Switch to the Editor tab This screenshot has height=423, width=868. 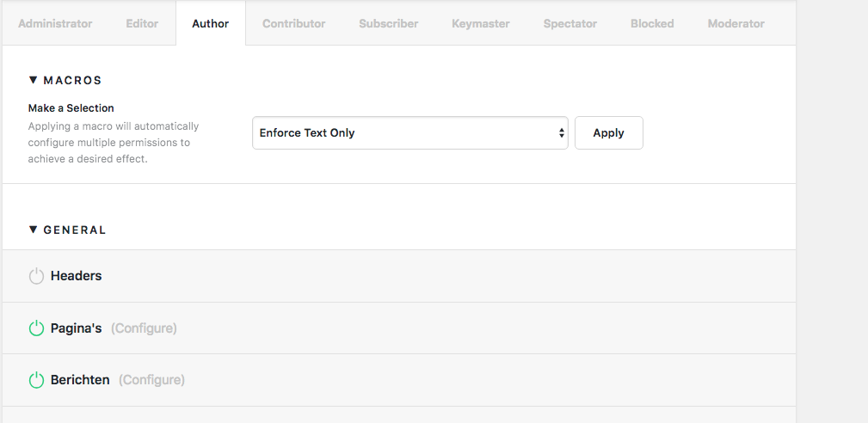142,24
